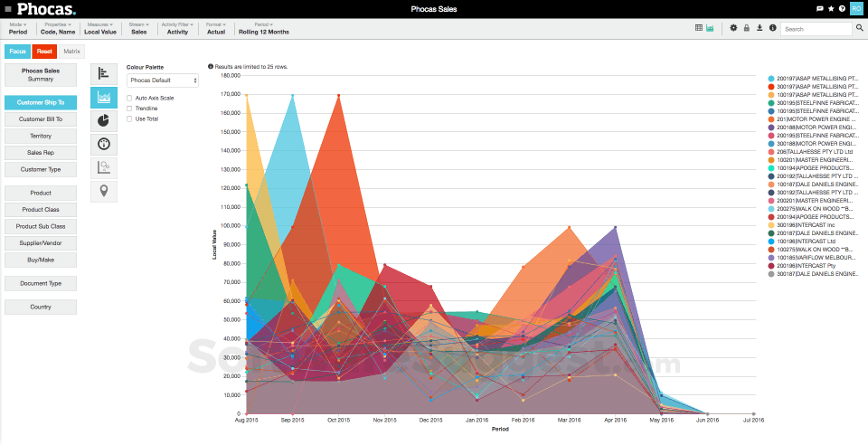This screenshot has height=445, width=868.
Task: Tick the Trendline checkbox
Action: 130,108
